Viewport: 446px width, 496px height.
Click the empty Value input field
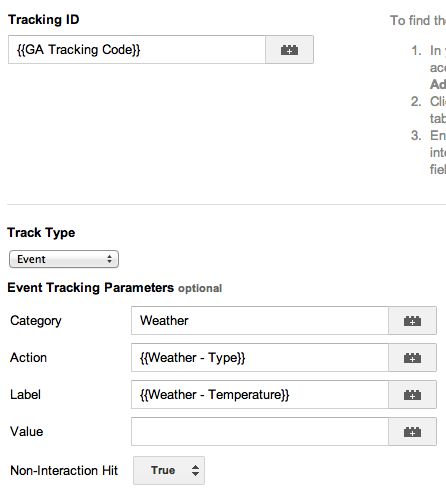[260, 432]
